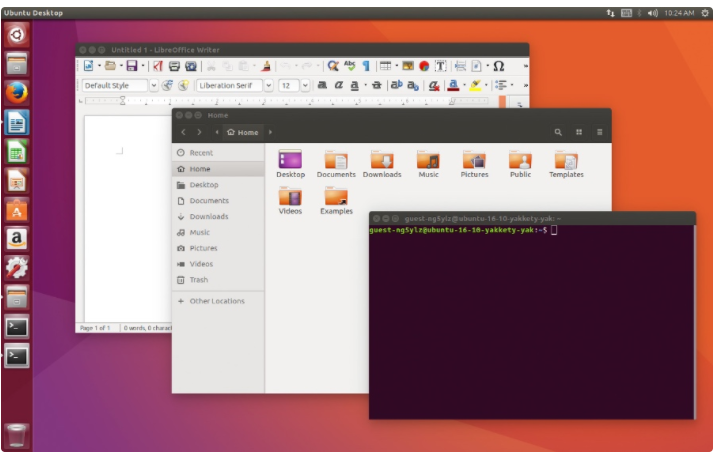Open the font size 12 dropdown
The height and width of the screenshot is (456, 716).
pos(305,85)
